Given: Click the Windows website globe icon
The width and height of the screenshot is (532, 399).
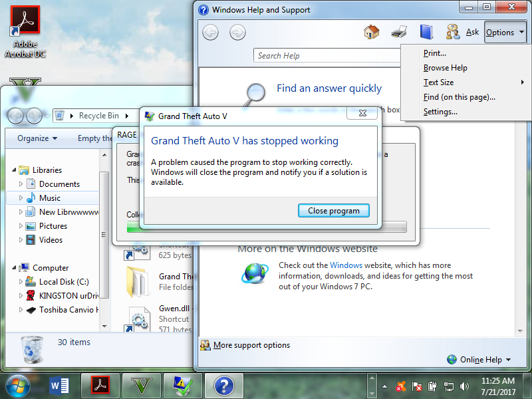Looking at the screenshot, I should click(255, 273).
